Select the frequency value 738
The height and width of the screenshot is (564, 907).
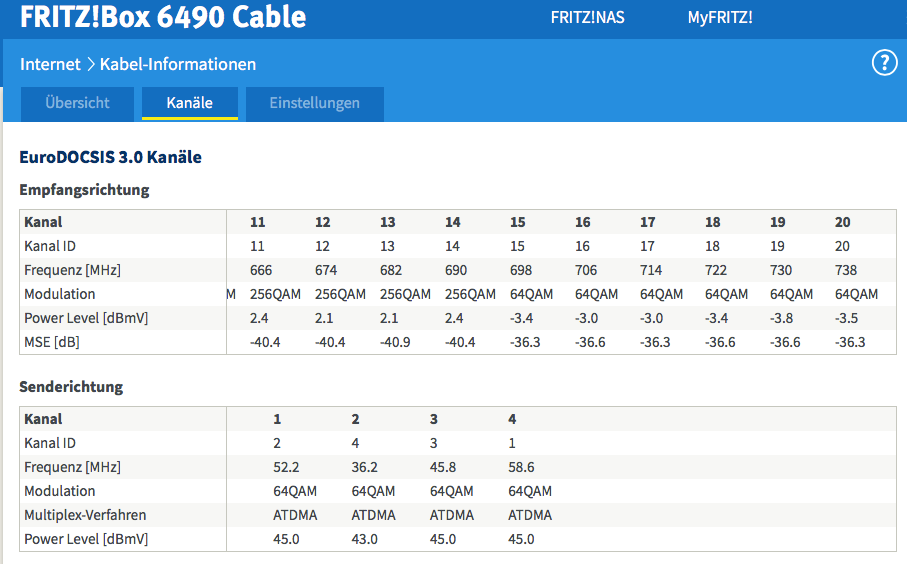(846, 270)
